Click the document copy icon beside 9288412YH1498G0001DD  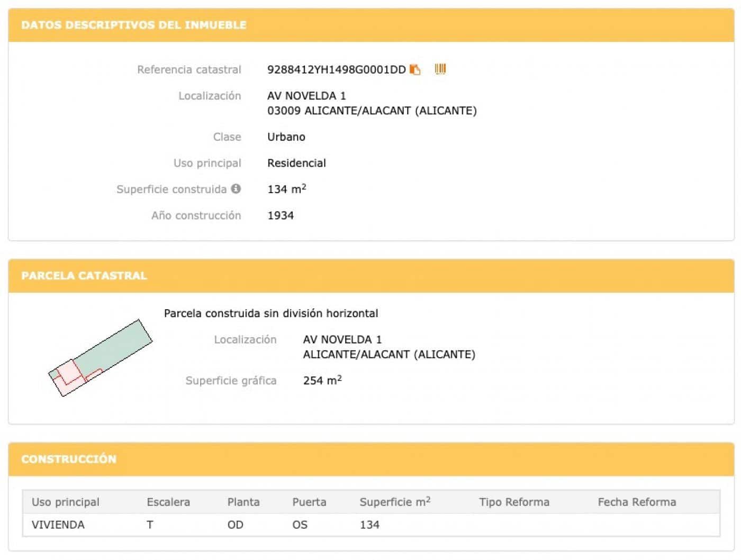coord(415,69)
